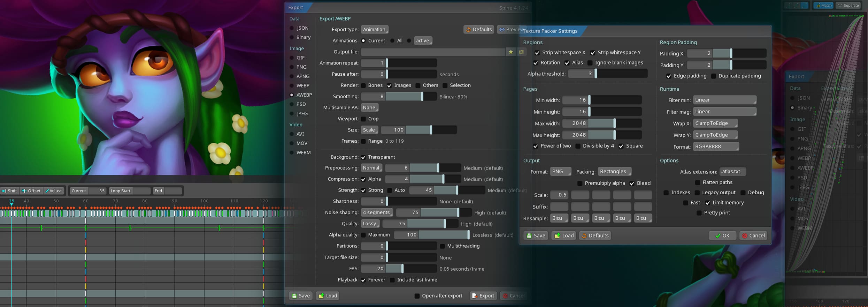
Task: Click the End button in timeline
Action: tap(159, 191)
